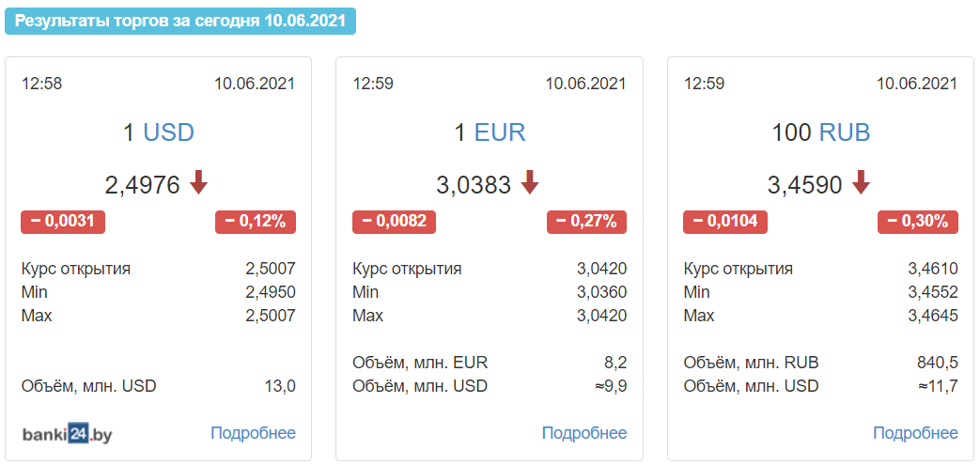Select the 3,0383 EUR rate value

tap(474, 184)
